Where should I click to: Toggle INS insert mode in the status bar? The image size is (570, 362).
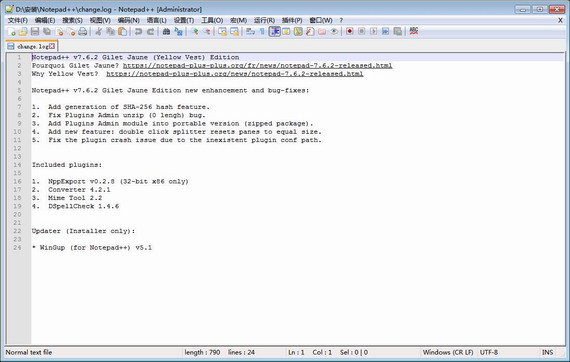(547, 352)
